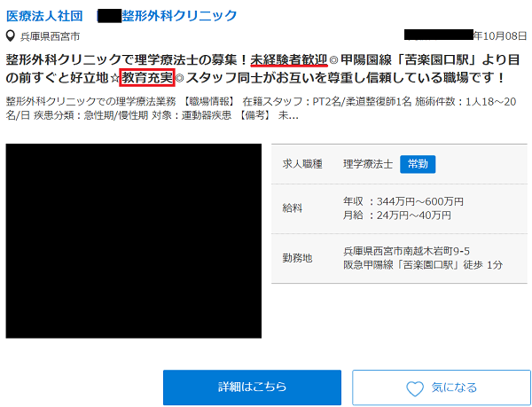Click the 常勤 employment type badge
The height and width of the screenshot is (407, 532).
(418, 164)
